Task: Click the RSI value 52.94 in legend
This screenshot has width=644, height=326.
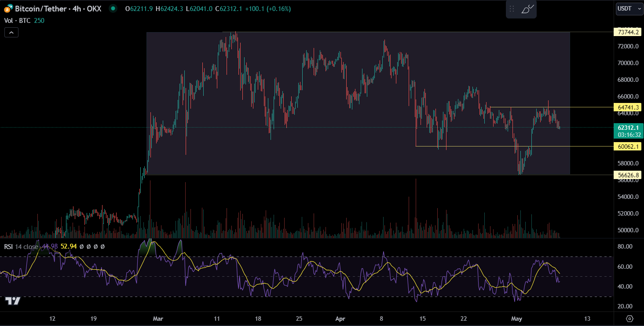Action: coord(69,247)
